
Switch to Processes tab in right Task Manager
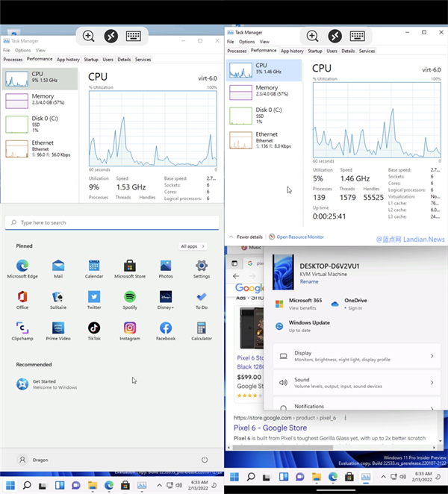pos(237,51)
